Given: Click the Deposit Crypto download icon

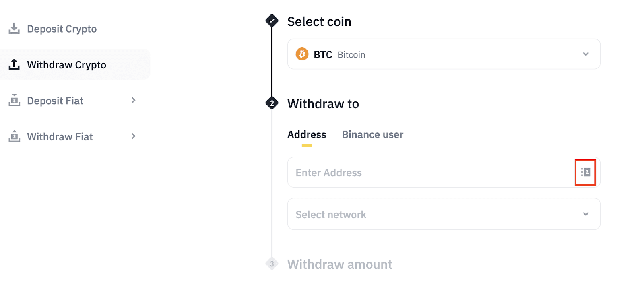Looking at the screenshot, I should click(14, 29).
